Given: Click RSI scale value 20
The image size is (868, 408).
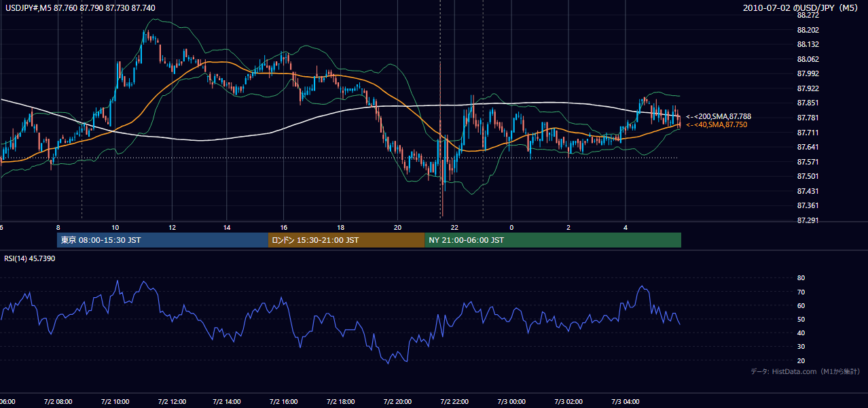Looking at the screenshot, I should pos(801,360).
